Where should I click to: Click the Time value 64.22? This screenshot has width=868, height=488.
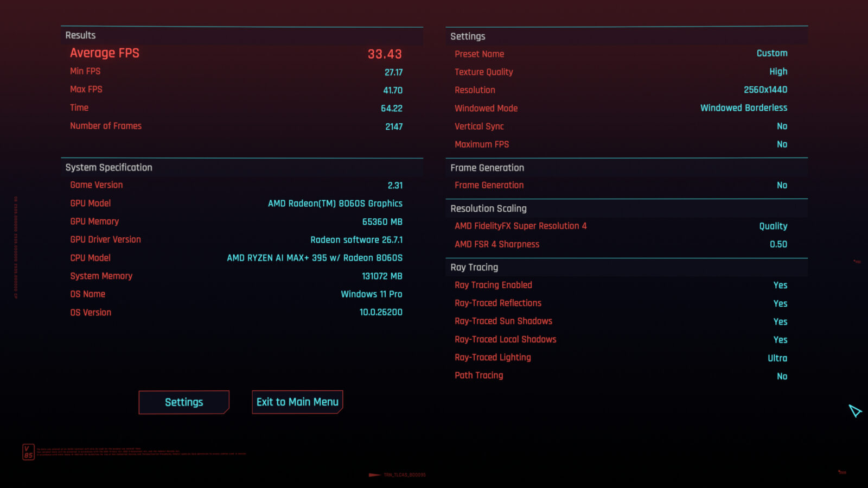click(392, 109)
